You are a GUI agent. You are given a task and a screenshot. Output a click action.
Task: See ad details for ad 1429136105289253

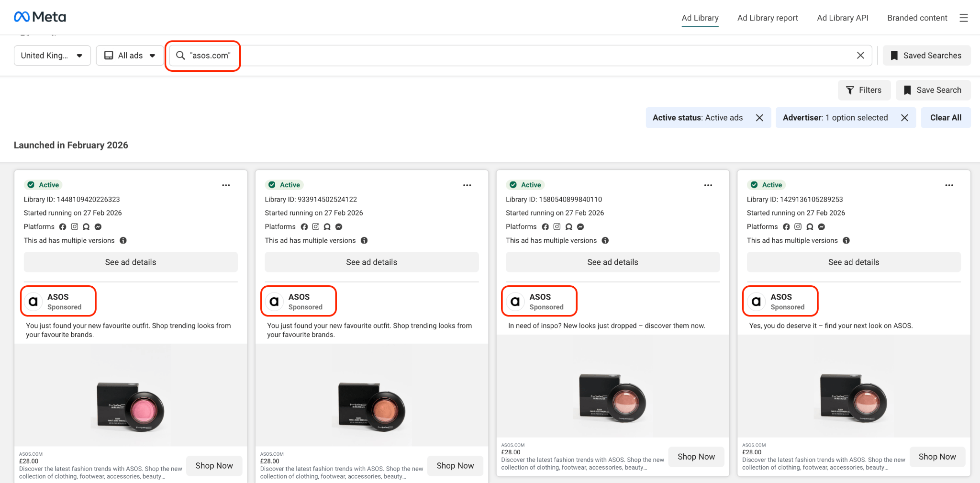[x=854, y=262]
